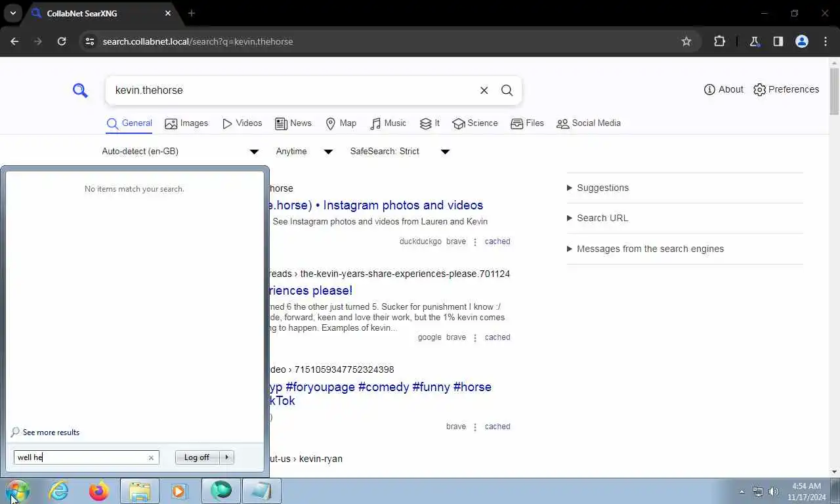The height and width of the screenshot is (504, 840).
Task: Open the Instagram photos and videos result
Action: coord(376,205)
